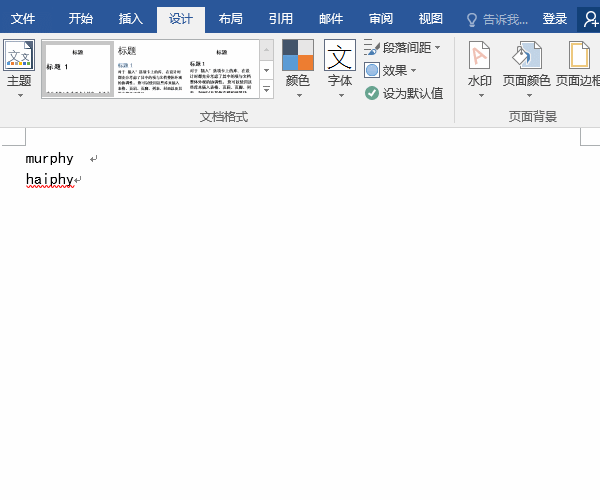Open the 水印 watermark icon
The height and width of the screenshot is (500, 600).
[479, 55]
